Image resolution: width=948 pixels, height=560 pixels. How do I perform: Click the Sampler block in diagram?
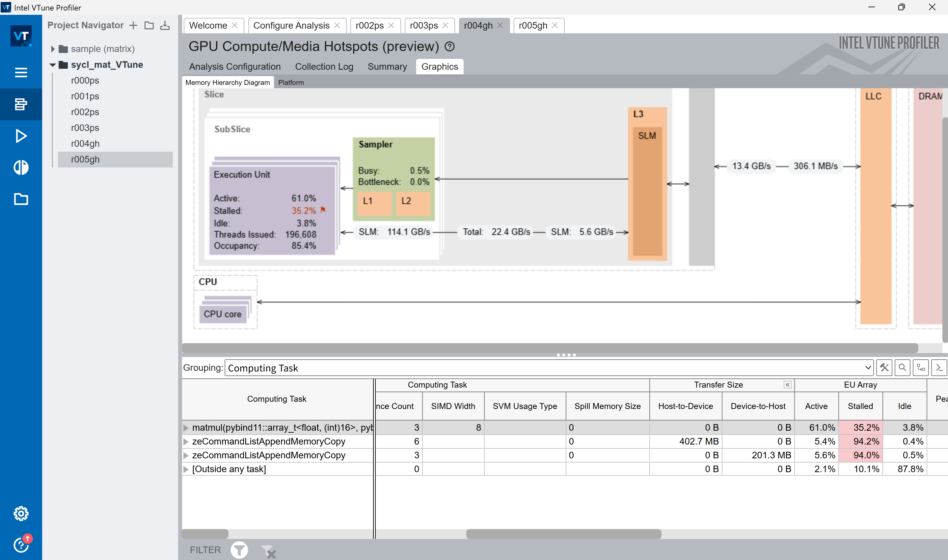(394, 179)
